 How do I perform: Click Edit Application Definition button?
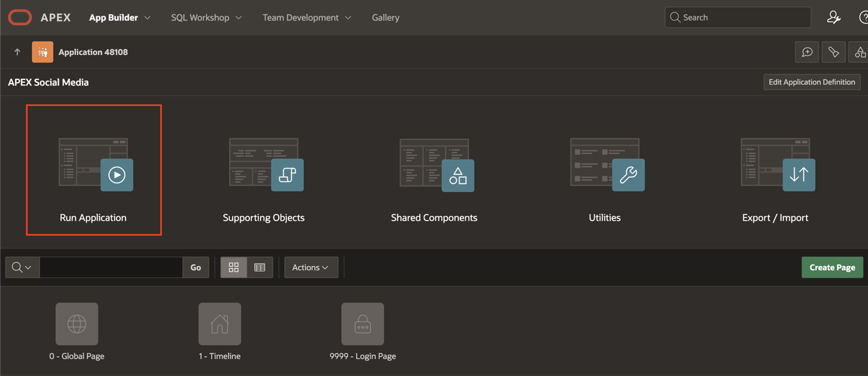tap(812, 82)
